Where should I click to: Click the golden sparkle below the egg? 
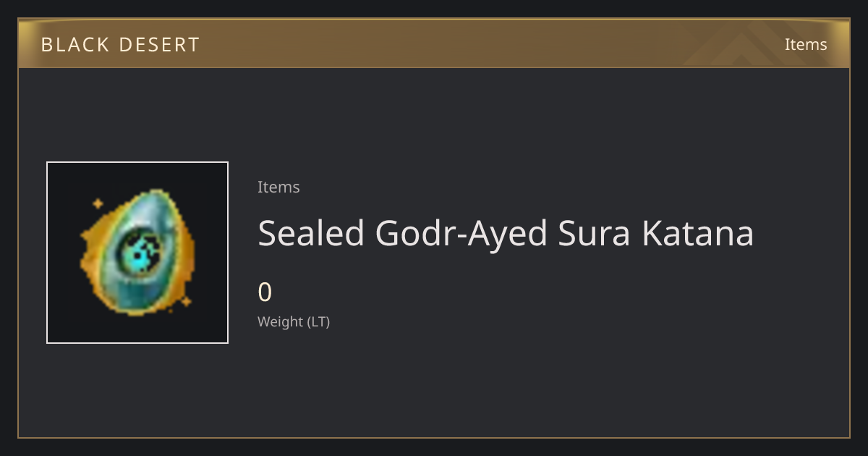[x=186, y=300]
